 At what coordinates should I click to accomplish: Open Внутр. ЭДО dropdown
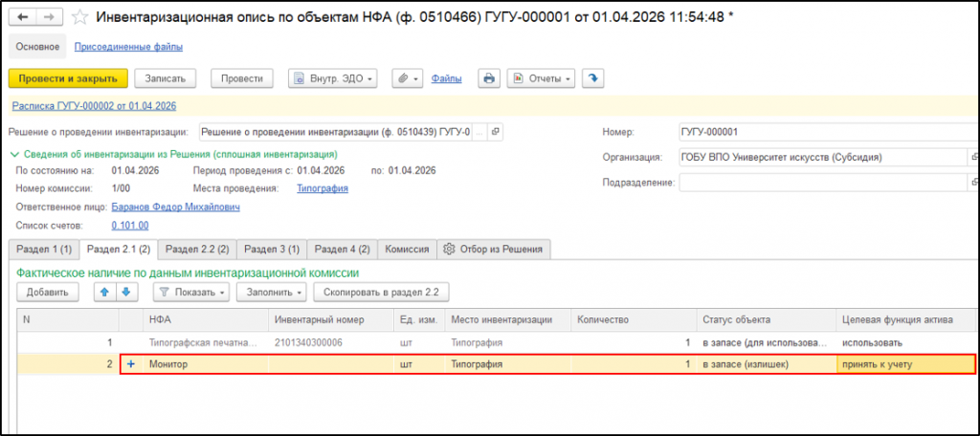(x=332, y=78)
